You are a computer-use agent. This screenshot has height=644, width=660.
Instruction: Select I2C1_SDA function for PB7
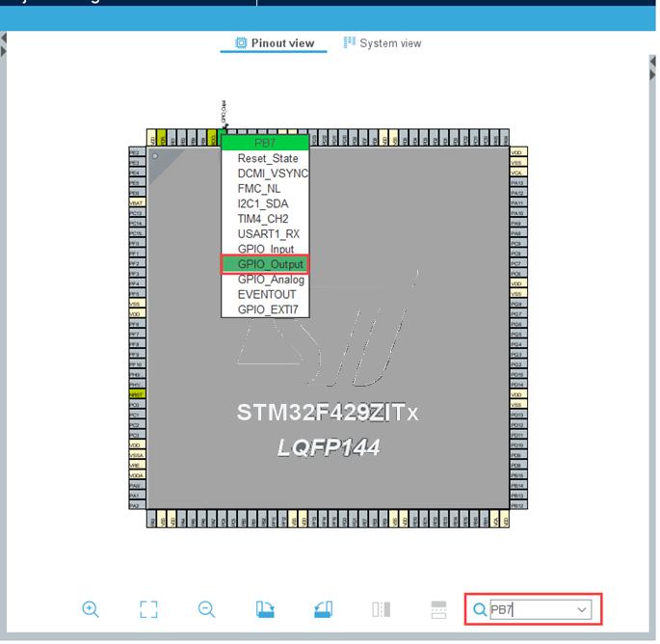point(263,203)
